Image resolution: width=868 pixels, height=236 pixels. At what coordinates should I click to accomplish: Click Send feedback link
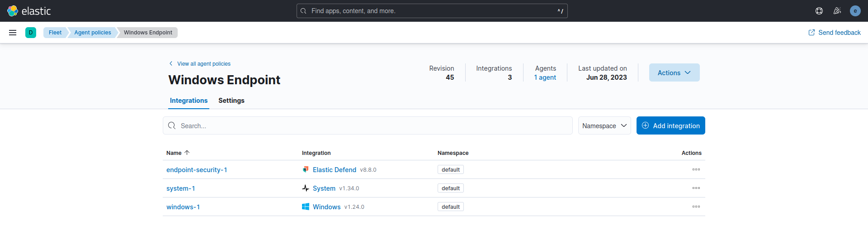835,33
